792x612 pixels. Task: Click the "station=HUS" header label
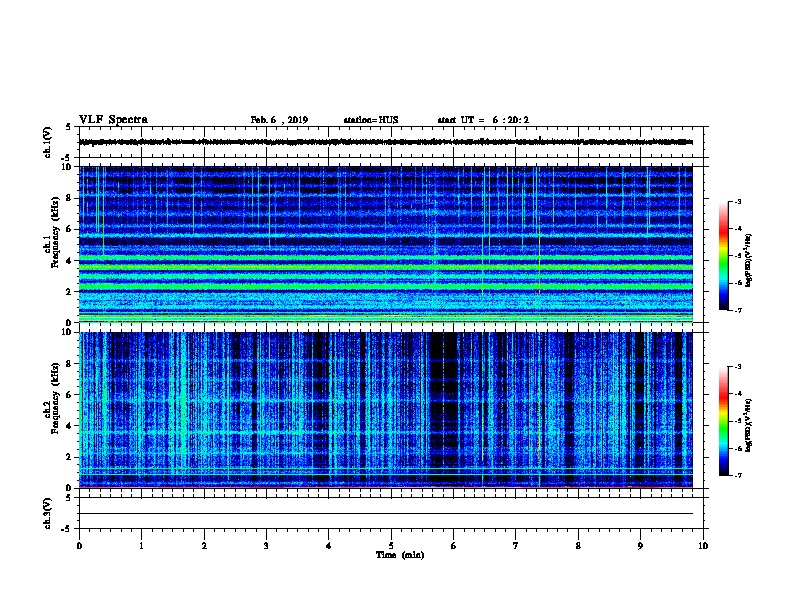[371, 120]
